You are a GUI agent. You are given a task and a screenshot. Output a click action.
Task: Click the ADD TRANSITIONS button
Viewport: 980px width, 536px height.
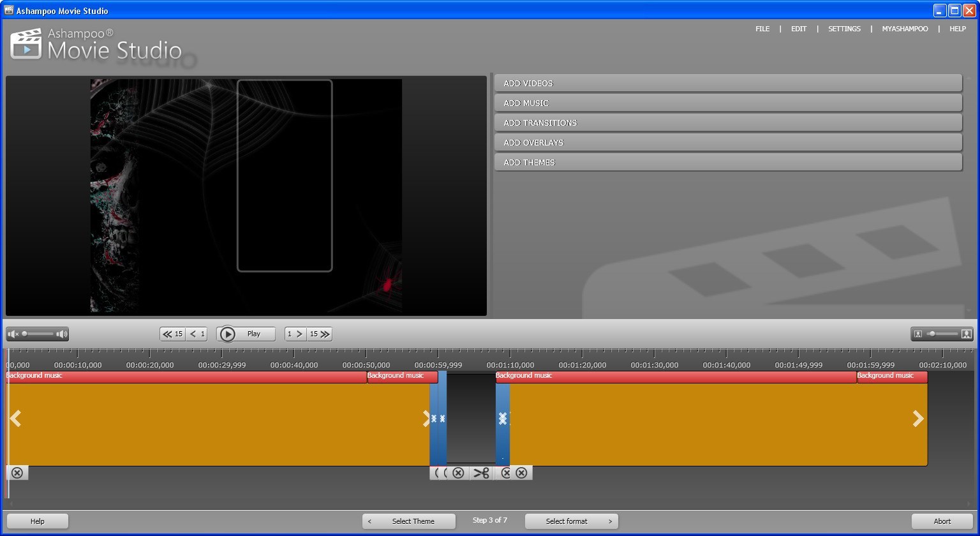[727, 122]
